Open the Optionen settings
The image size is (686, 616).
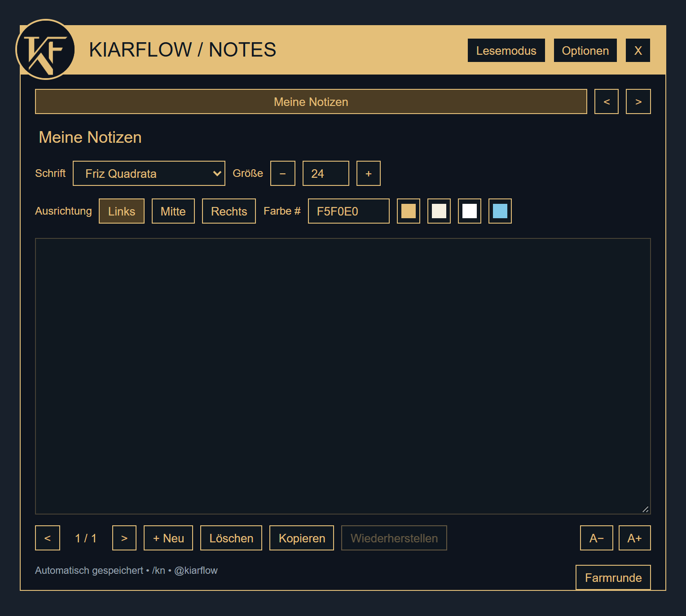(585, 50)
